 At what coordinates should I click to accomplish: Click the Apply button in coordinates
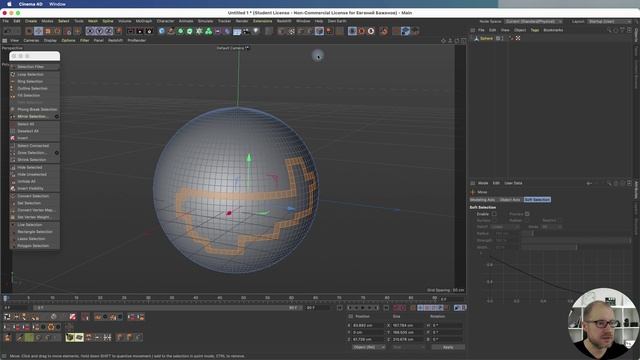pyautogui.click(x=448, y=347)
